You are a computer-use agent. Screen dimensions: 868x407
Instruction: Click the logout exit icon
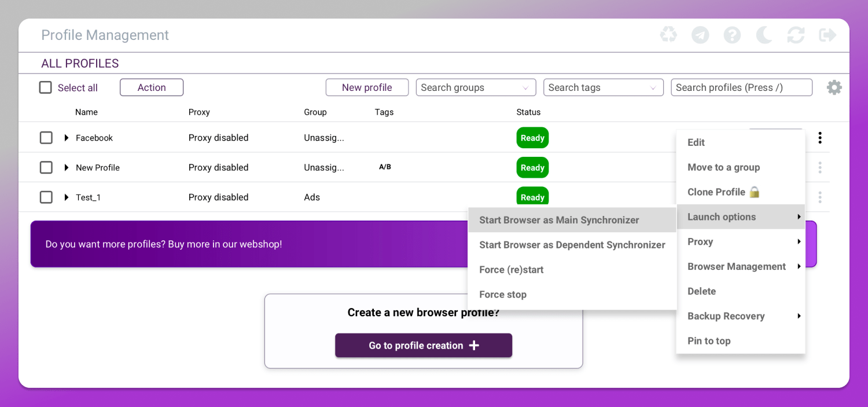point(827,35)
